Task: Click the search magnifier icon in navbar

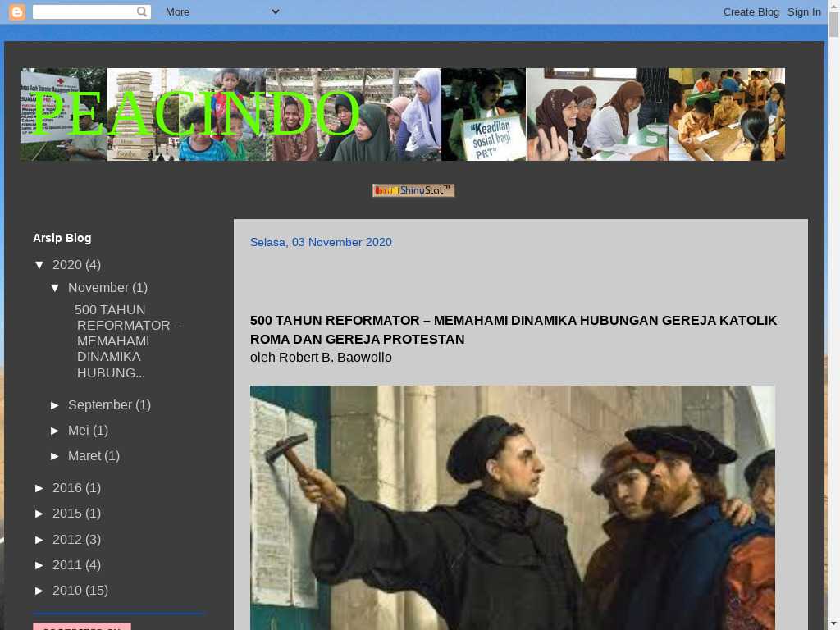Action: [x=141, y=11]
